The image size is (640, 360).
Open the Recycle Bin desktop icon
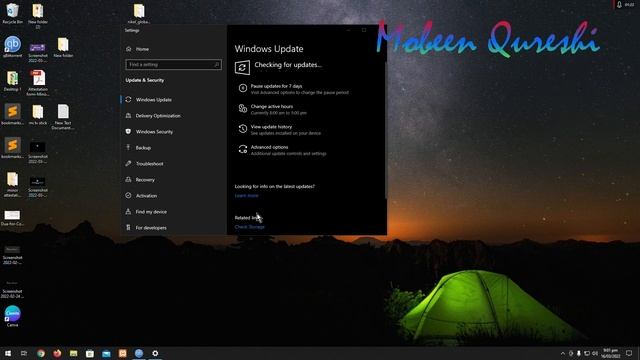point(12,13)
